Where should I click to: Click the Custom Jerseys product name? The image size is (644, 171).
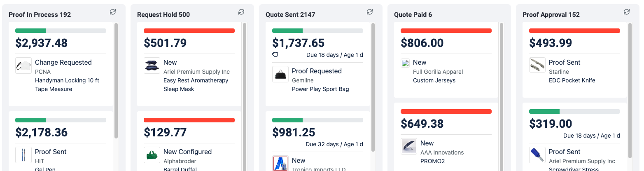point(434,80)
